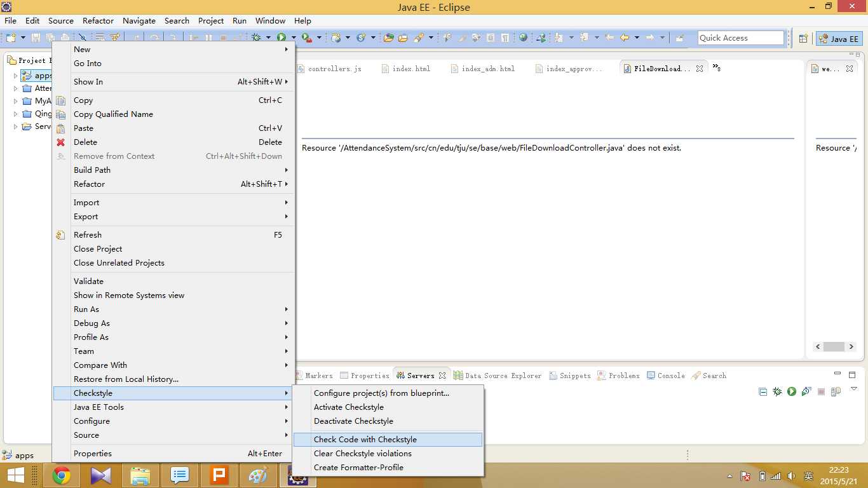Open Visual Studio from the taskbar
Screen dimensions: 868x488
[101, 475]
